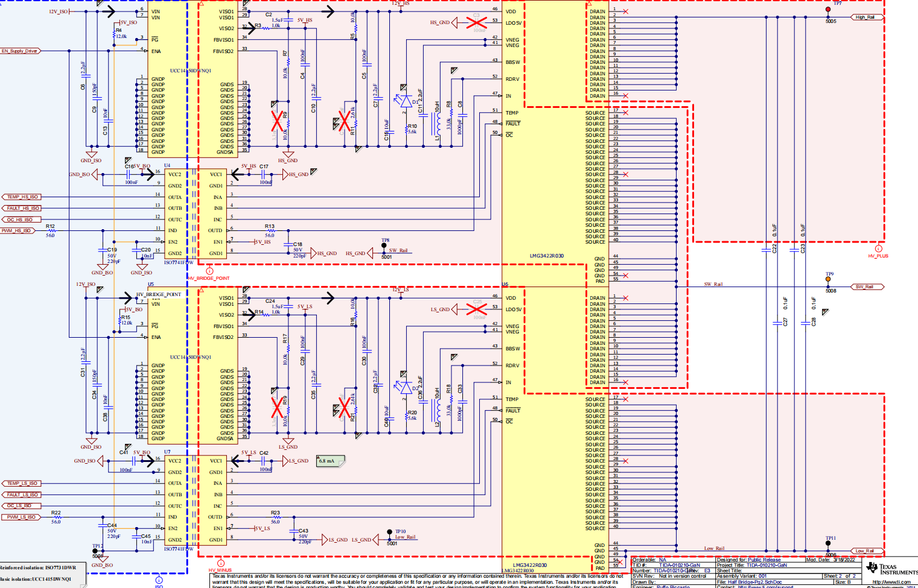This screenshot has width=918, height=588.
Task: Select the TEMP_LS_ISO port
Action: pos(22,484)
